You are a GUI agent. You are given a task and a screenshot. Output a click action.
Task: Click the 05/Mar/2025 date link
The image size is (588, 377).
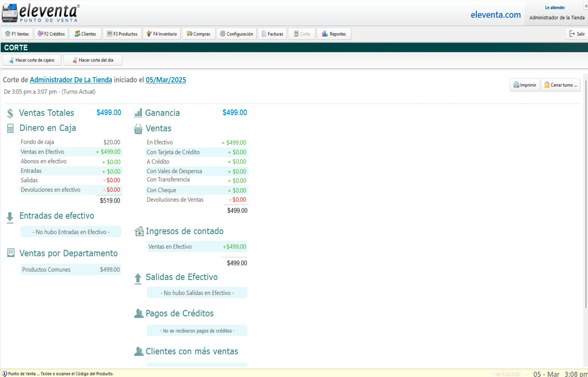[x=166, y=80]
